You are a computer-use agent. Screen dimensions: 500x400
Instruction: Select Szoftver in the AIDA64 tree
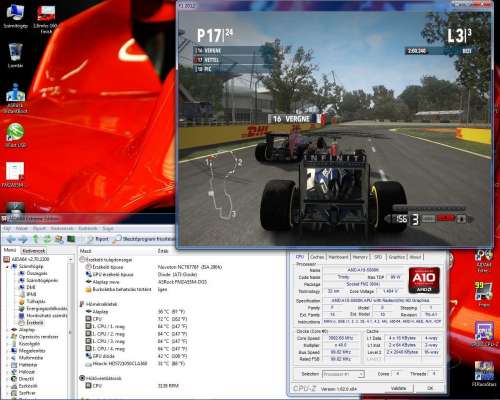click(23, 393)
